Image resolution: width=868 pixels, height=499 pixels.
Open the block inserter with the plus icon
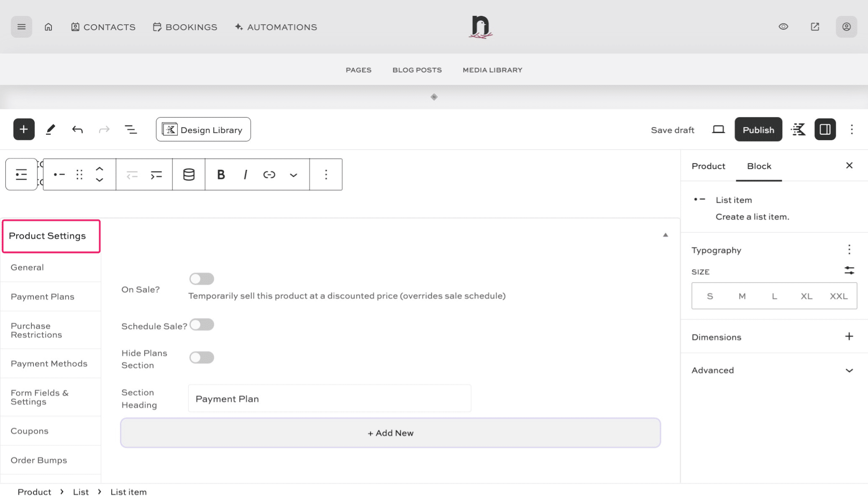[x=24, y=129]
